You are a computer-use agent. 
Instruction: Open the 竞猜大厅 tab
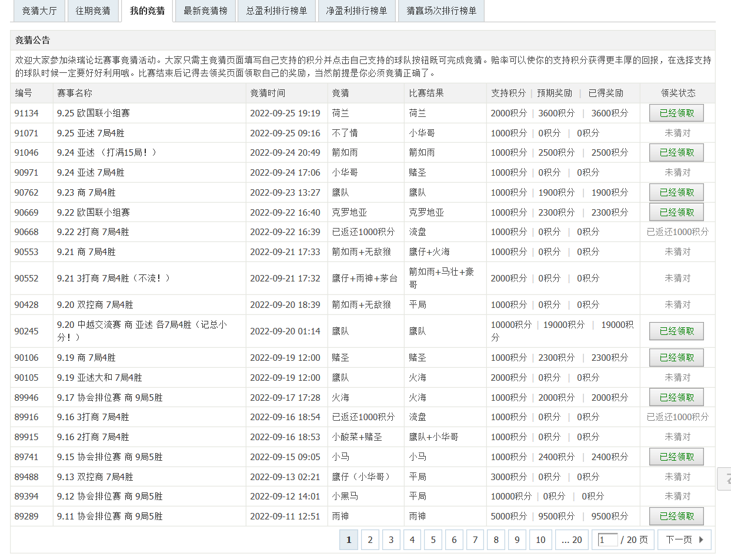39,11
